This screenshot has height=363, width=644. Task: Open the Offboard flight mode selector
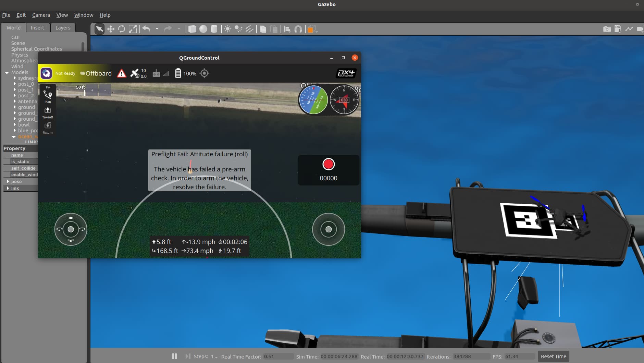pos(96,73)
